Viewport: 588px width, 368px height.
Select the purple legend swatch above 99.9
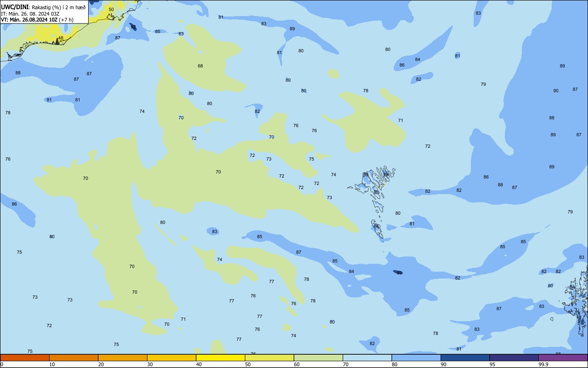(563, 357)
